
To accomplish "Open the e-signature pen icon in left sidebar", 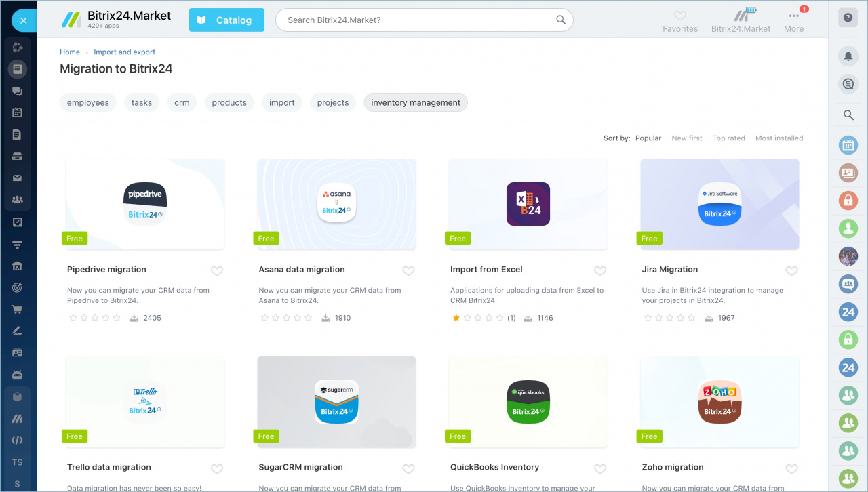I will (18, 331).
